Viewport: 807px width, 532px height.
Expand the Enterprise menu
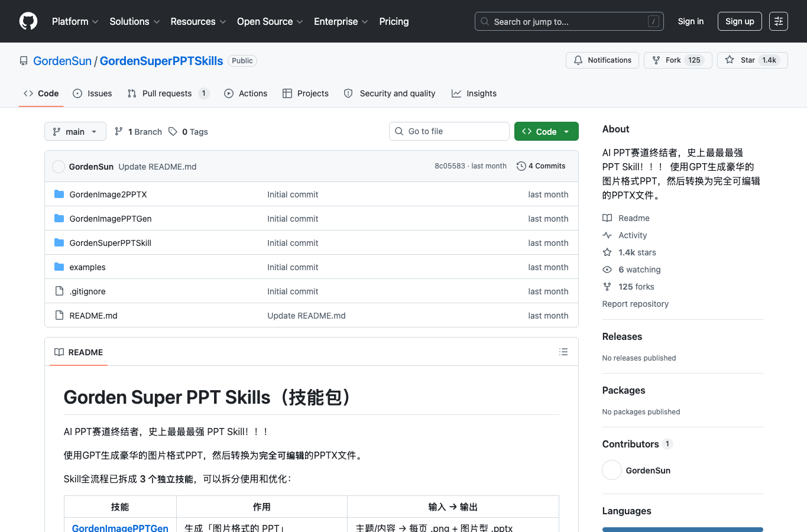341,21
